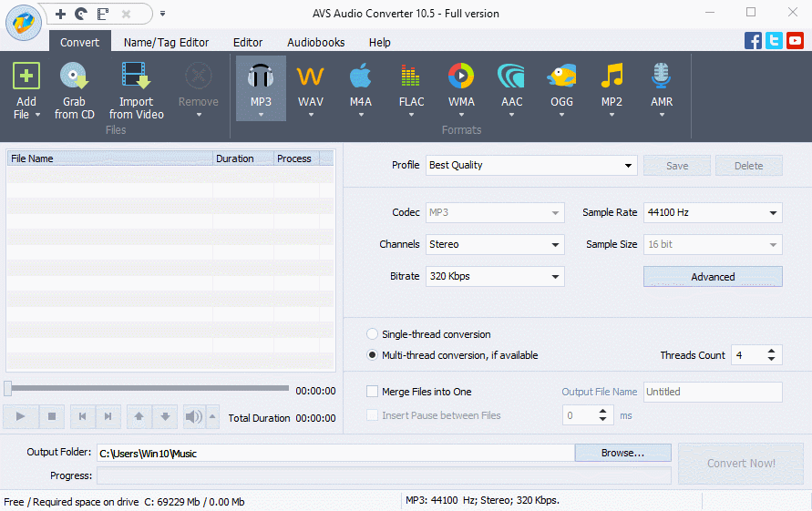This screenshot has width=812, height=511.
Task: Choose the AMR format icon
Action: pyautogui.click(x=662, y=77)
